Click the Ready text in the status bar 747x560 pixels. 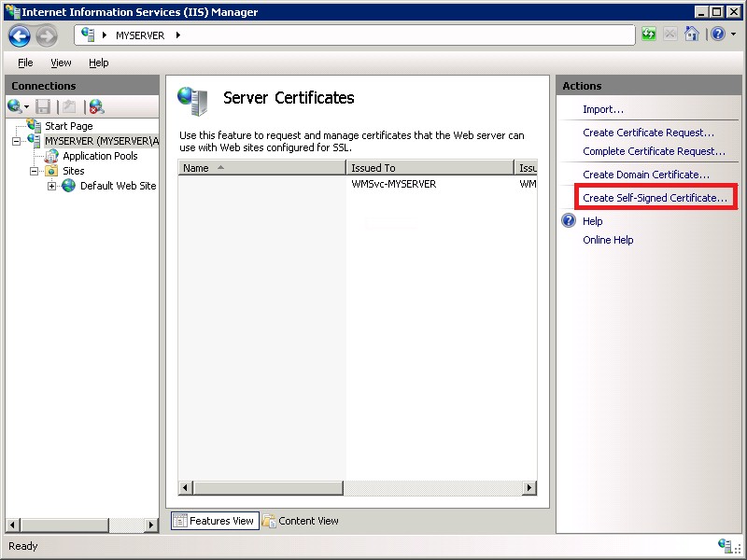(22, 546)
